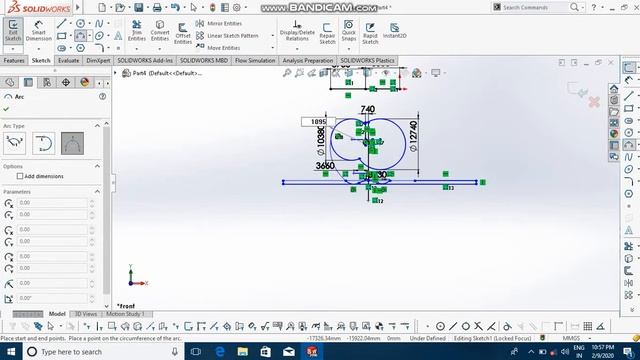This screenshot has width=640, height=360.
Task: Expand the Part4 tree in the flyout
Action: 116,73
